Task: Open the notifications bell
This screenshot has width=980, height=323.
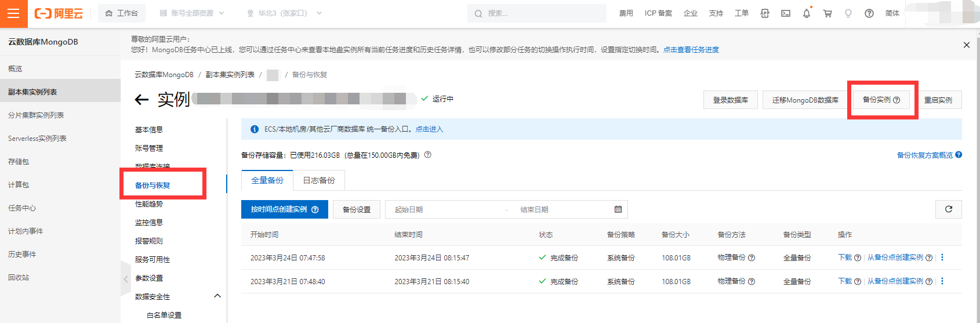Action: (x=807, y=13)
